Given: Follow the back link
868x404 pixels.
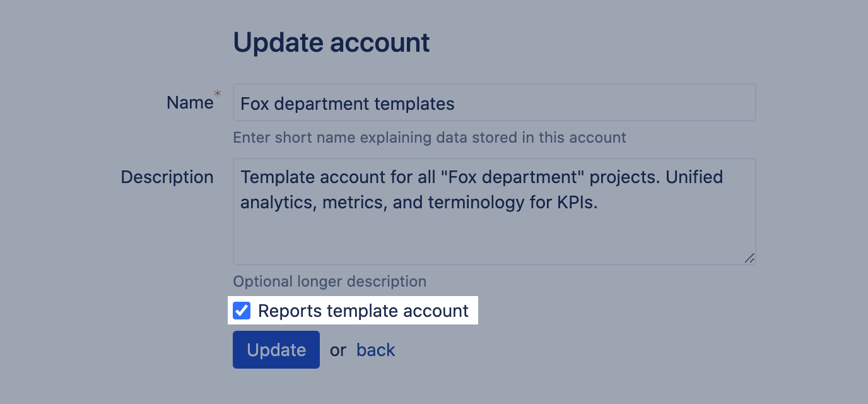Looking at the screenshot, I should (375, 350).
